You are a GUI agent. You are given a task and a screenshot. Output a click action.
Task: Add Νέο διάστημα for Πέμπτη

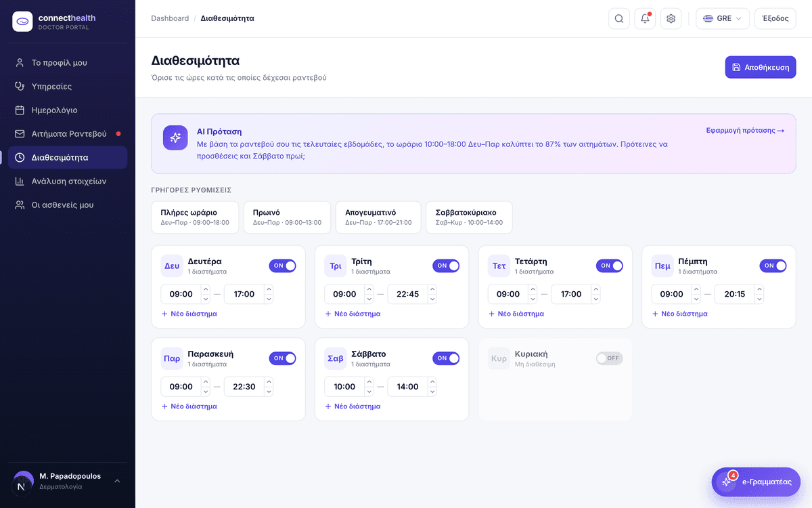680,314
